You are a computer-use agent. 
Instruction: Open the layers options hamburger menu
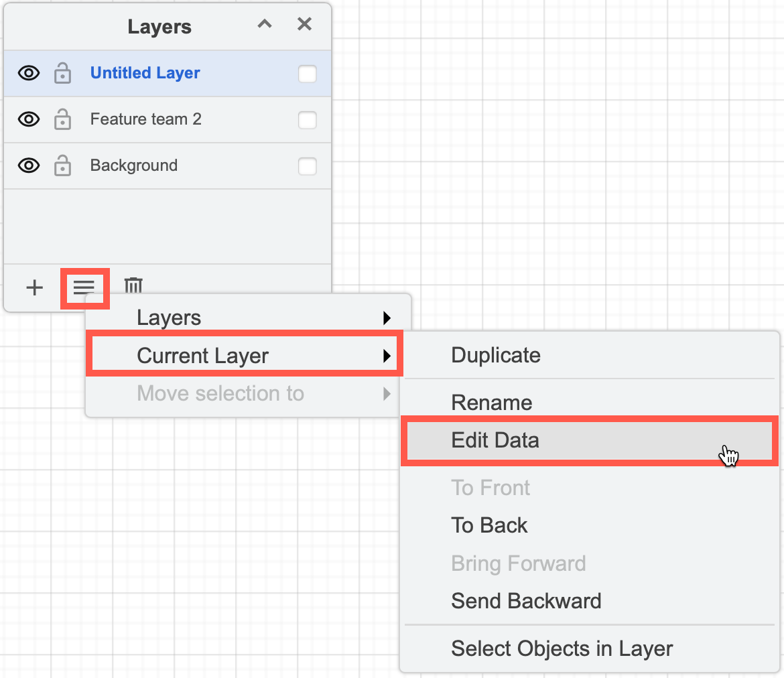coord(84,287)
